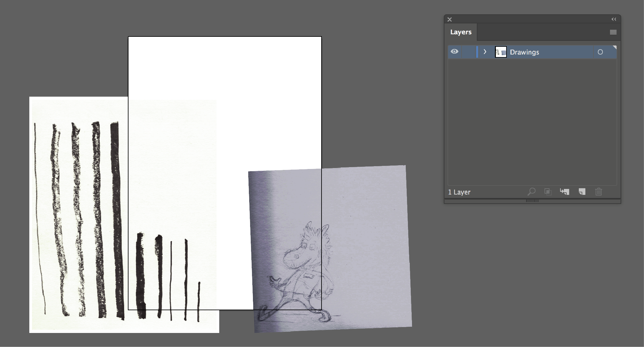Screen dimensions: 644x347
Task: Switch to the Layers tab
Action: (x=461, y=32)
